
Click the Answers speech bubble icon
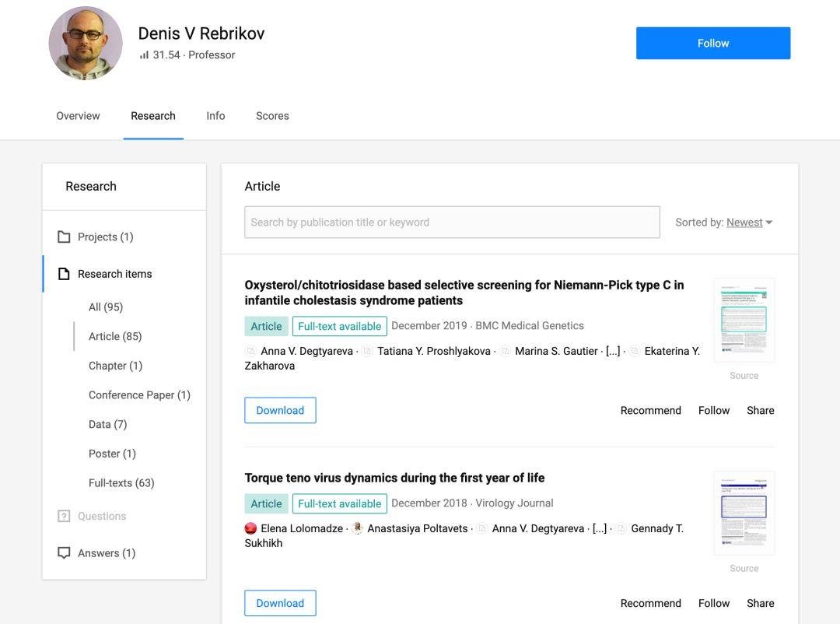pos(64,553)
